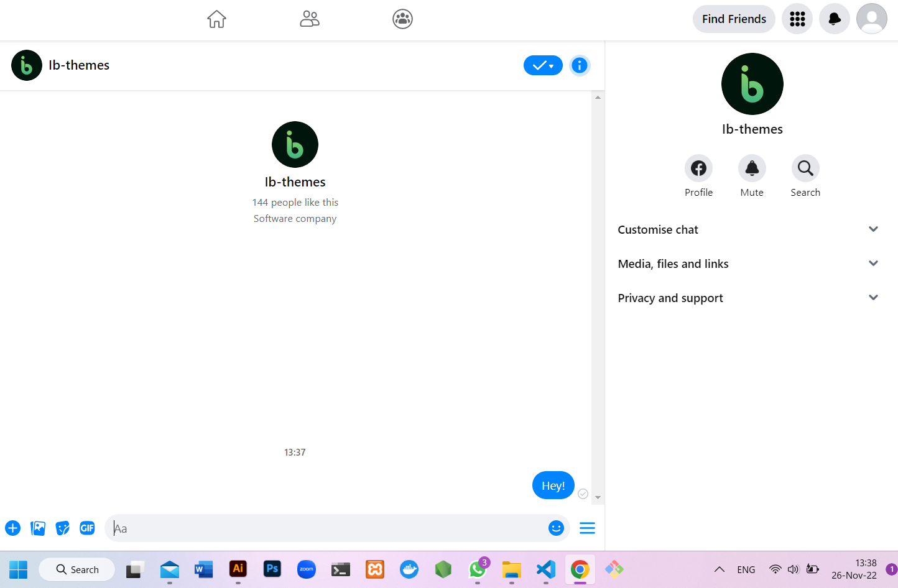Open the three-line menu beside message box
Viewport: 898px width, 588px height.
[587, 528]
